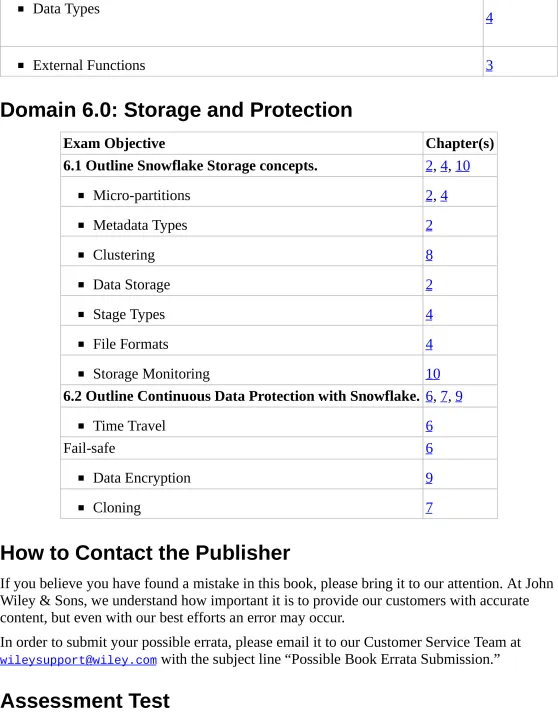The width and height of the screenshot is (558, 720).
Task: Open chapter 7 link in objective 6.2 row
Action: (x=444, y=396)
